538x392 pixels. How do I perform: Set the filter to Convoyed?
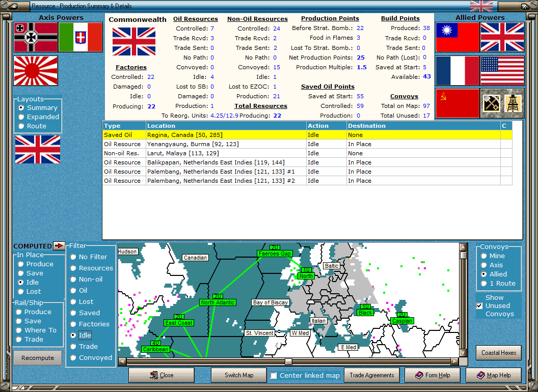coord(91,357)
